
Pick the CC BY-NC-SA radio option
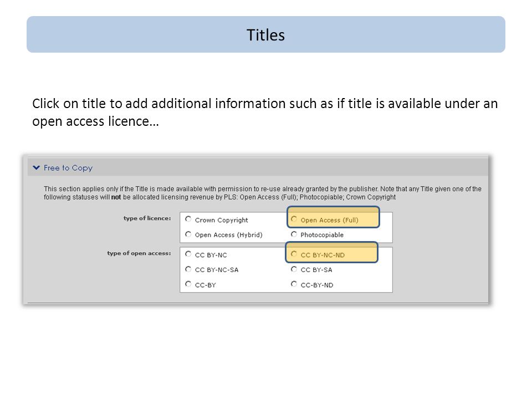click(188, 269)
